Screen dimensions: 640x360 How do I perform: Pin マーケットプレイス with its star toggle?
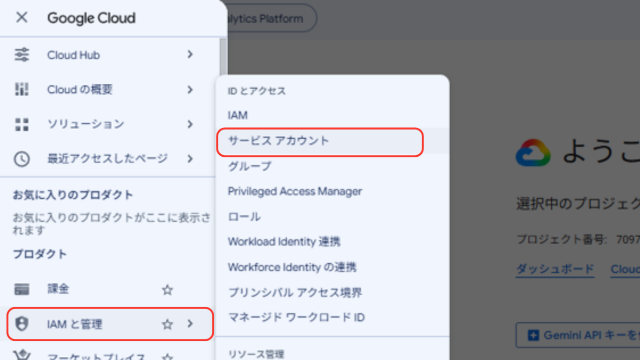167,357
